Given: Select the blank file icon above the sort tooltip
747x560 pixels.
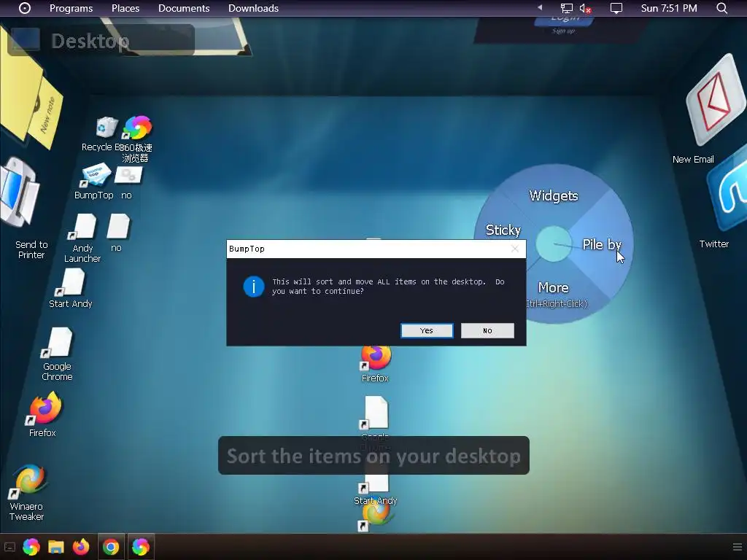Looking at the screenshot, I should 376,414.
